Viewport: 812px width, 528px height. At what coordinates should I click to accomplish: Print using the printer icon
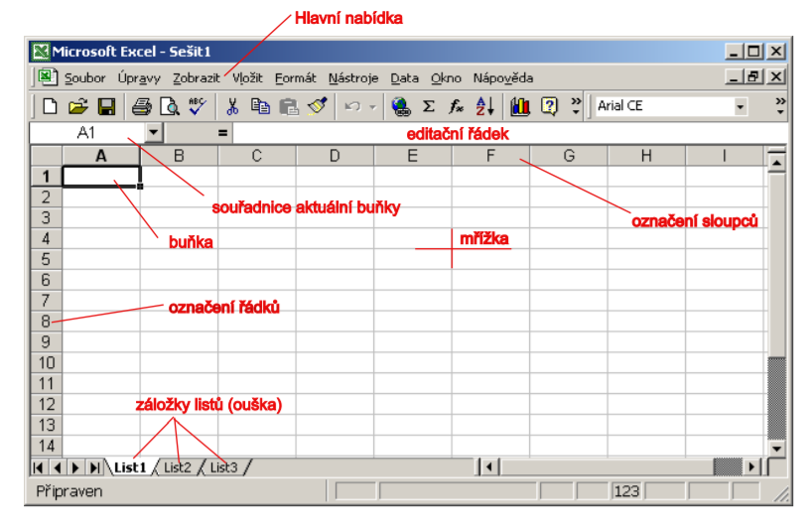(x=141, y=106)
